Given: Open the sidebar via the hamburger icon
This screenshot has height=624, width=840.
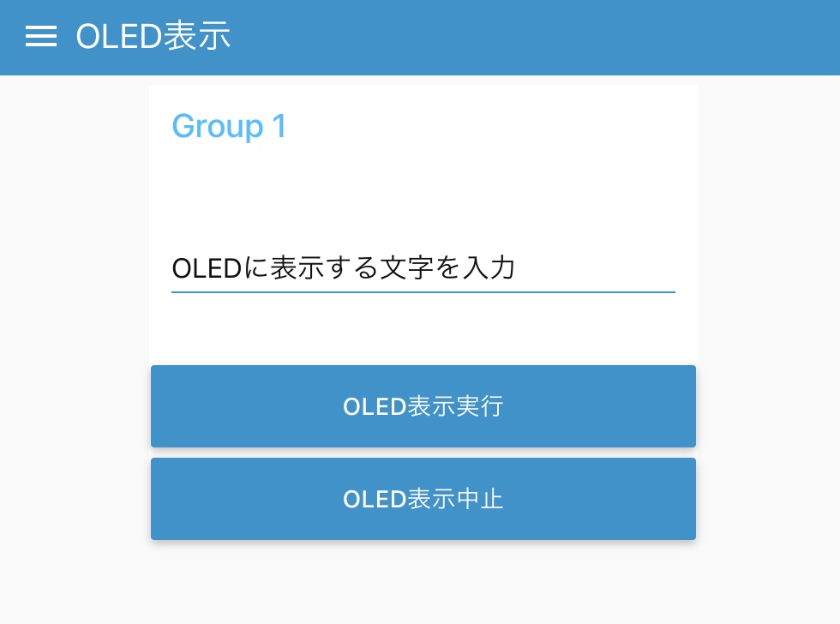Looking at the screenshot, I should point(40,36).
